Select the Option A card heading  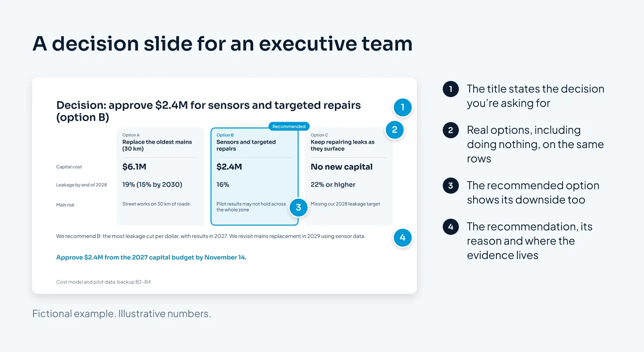pos(157,142)
